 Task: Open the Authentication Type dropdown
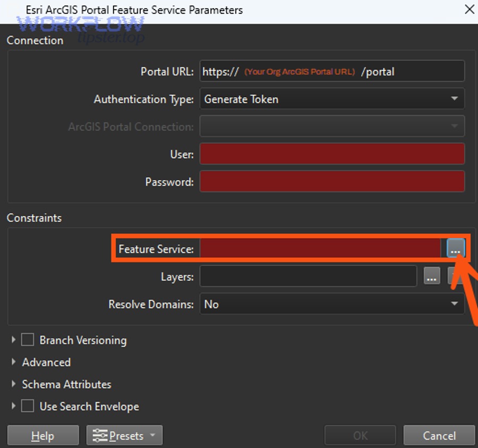332,99
